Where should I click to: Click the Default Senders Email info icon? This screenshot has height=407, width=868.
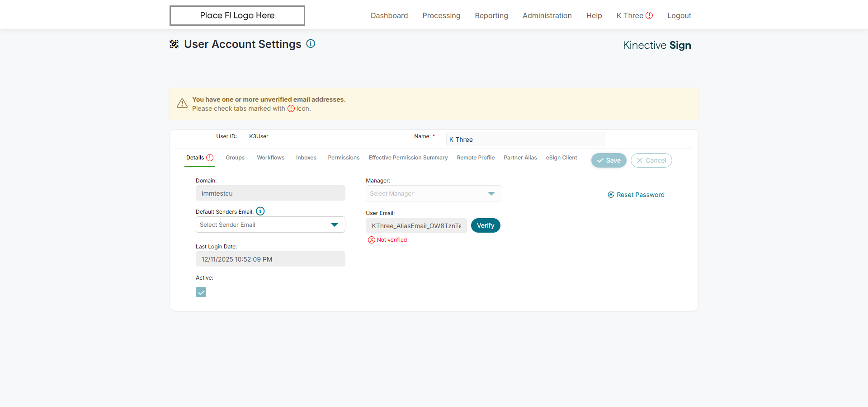[x=260, y=211]
